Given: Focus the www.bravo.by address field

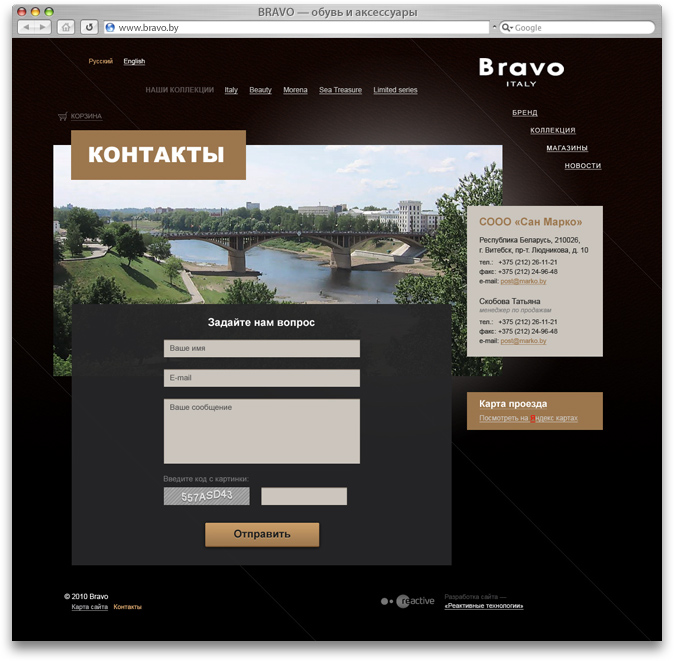Looking at the screenshot, I should coord(297,28).
